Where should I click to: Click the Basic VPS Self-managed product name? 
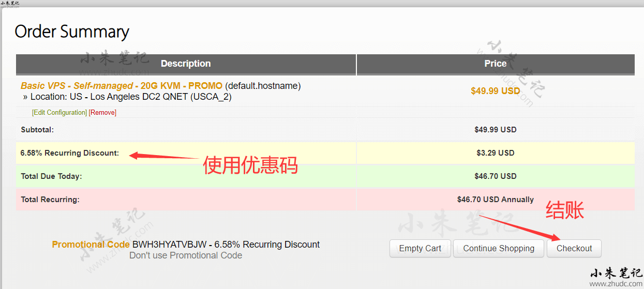tap(122, 86)
